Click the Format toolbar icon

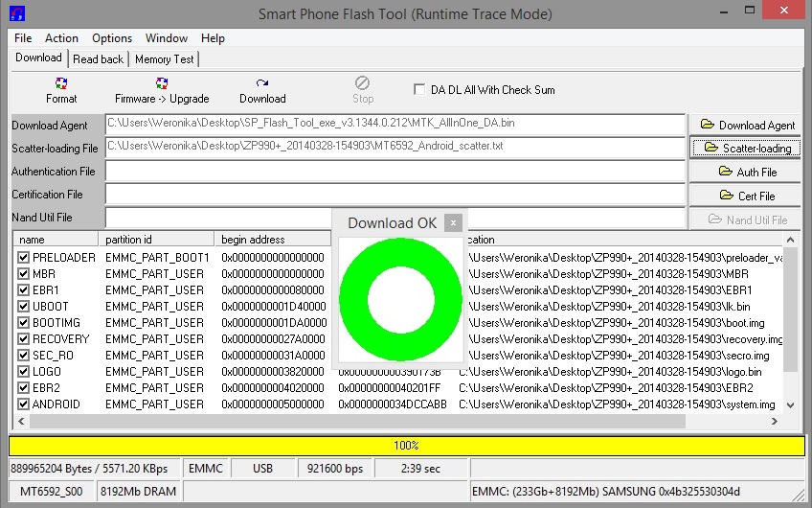click(61, 84)
